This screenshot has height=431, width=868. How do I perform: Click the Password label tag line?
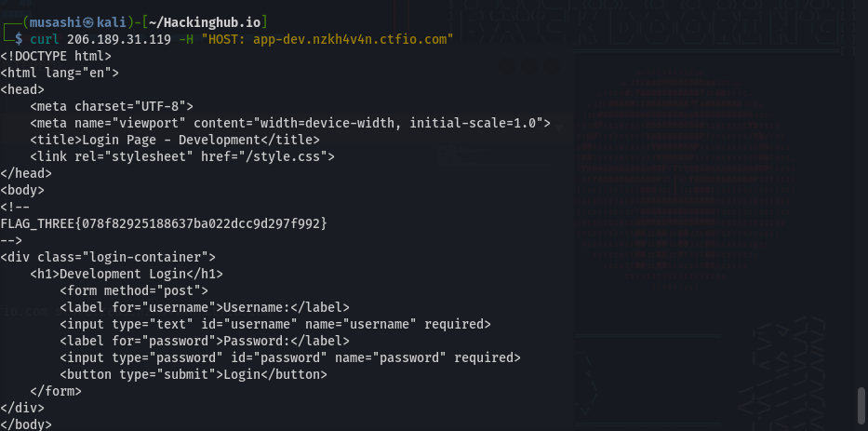pyautogui.click(x=205, y=342)
